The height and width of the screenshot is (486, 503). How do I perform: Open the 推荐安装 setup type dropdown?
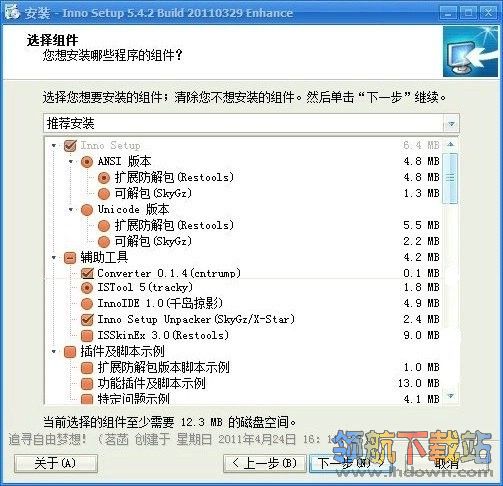(x=451, y=124)
